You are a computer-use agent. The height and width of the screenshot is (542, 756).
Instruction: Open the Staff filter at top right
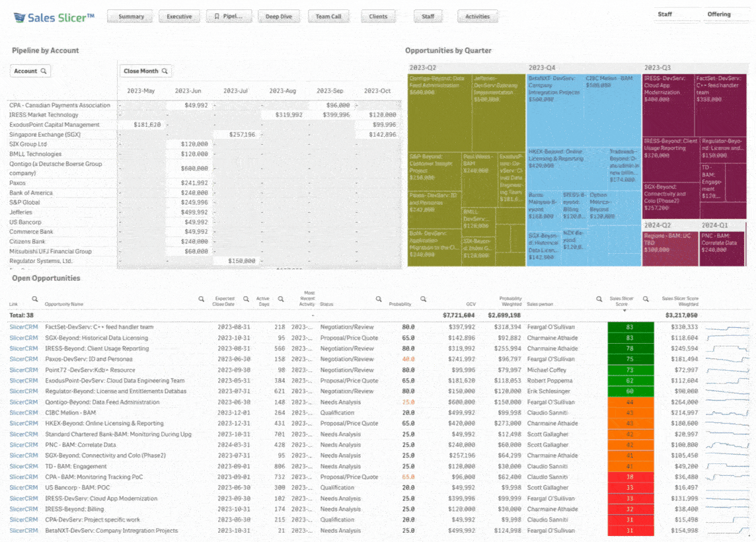click(665, 14)
